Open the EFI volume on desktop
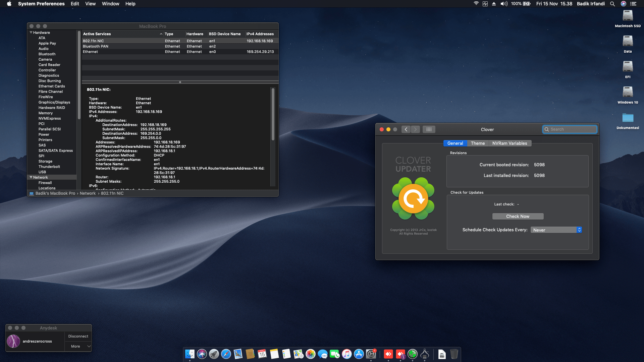This screenshot has width=644, height=362. [x=627, y=67]
